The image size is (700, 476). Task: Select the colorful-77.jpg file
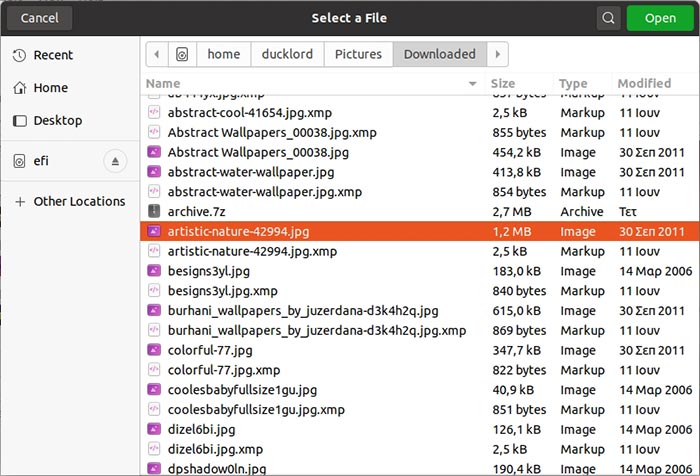click(x=210, y=350)
